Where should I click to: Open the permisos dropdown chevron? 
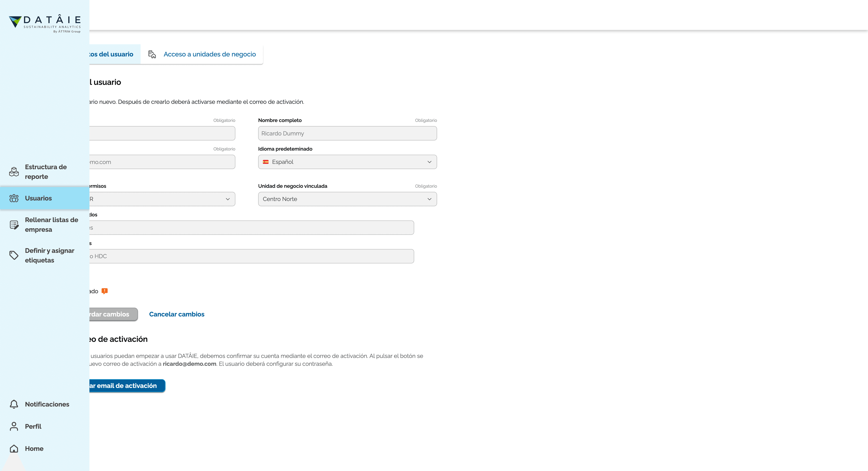click(228, 199)
